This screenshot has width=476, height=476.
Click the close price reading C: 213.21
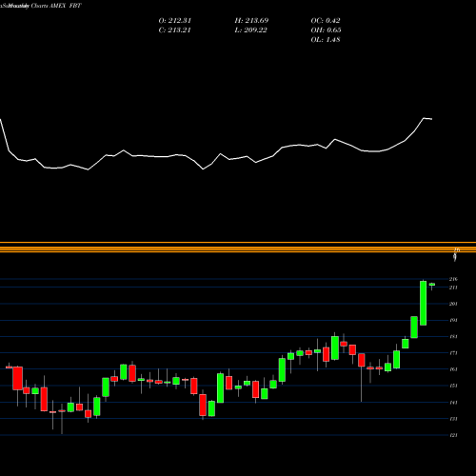(175, 30)
